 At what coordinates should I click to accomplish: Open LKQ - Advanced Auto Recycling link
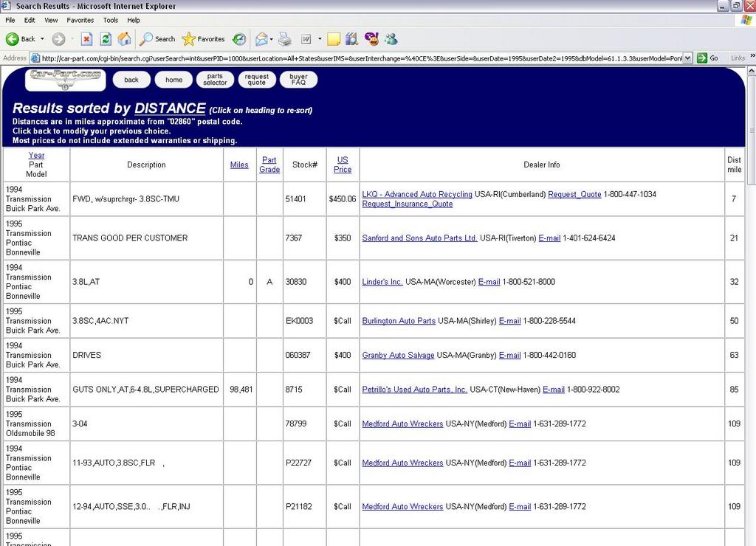click(417, 194)
